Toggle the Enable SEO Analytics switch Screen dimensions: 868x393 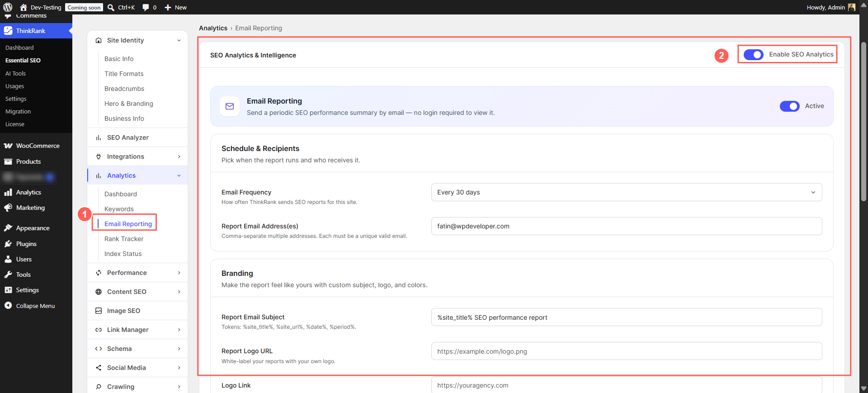point(754,54)
